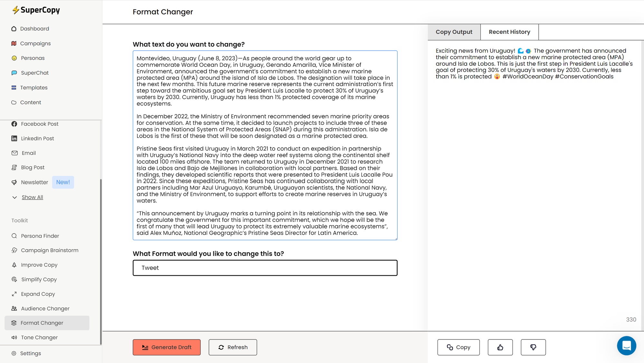Select the Templates sidebar item

(33, 88)
